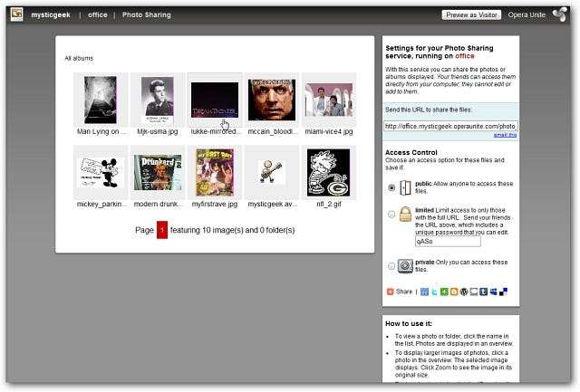Screen dimensions: 580x392
Task: Select the private access radio button
Action: coord(391,266)
